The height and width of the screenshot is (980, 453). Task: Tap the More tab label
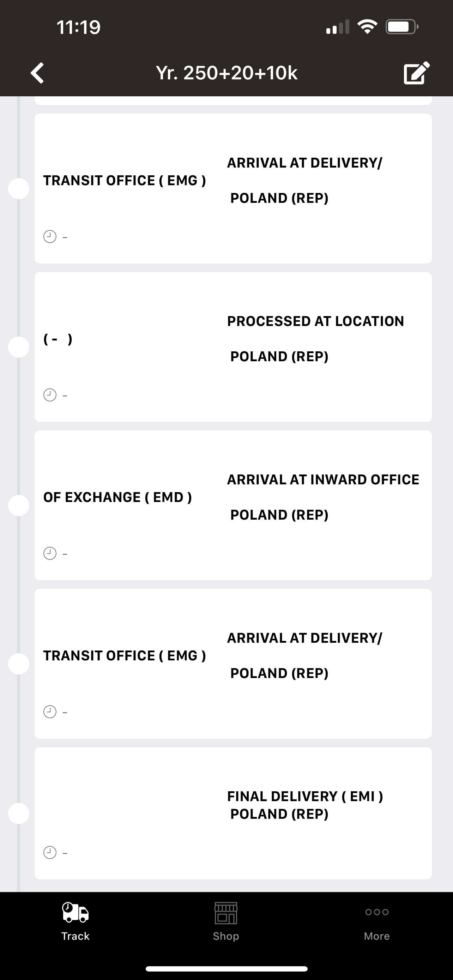[x=376, y=936]
